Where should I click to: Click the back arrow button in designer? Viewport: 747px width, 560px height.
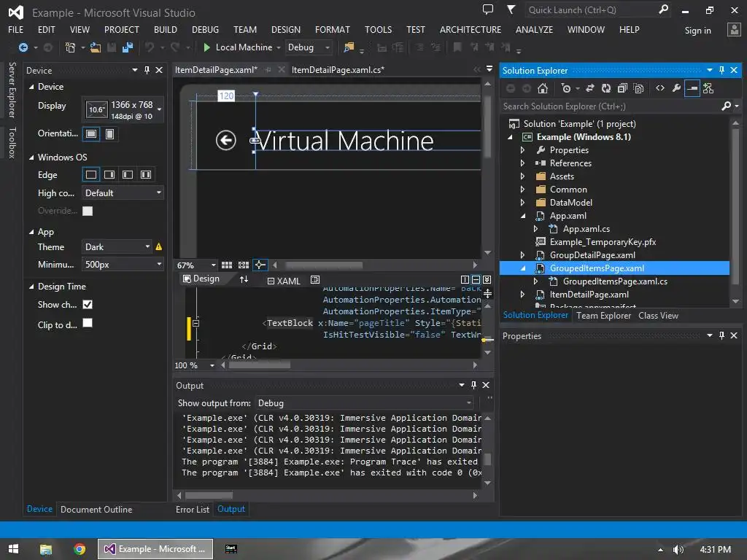pos(226,140)
